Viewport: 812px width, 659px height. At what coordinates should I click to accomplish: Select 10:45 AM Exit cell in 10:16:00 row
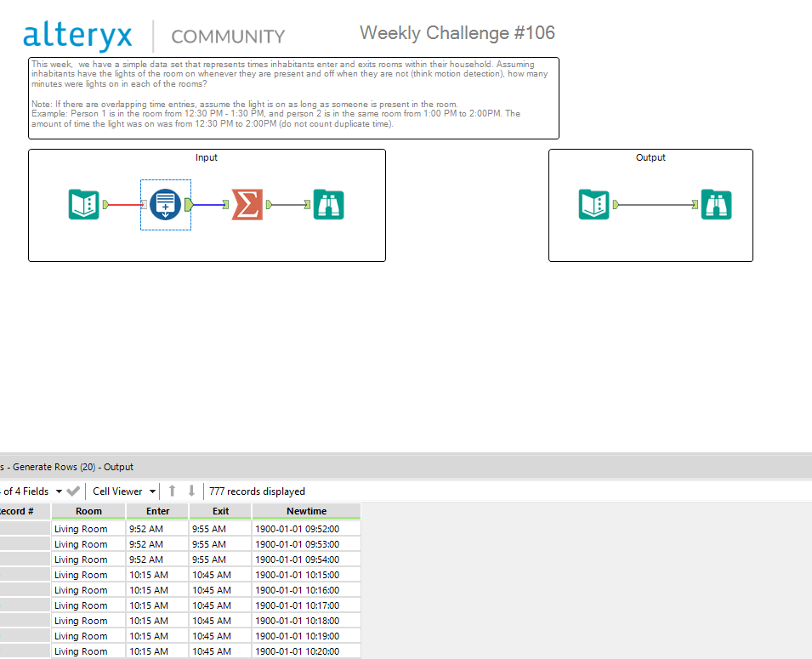220,590
